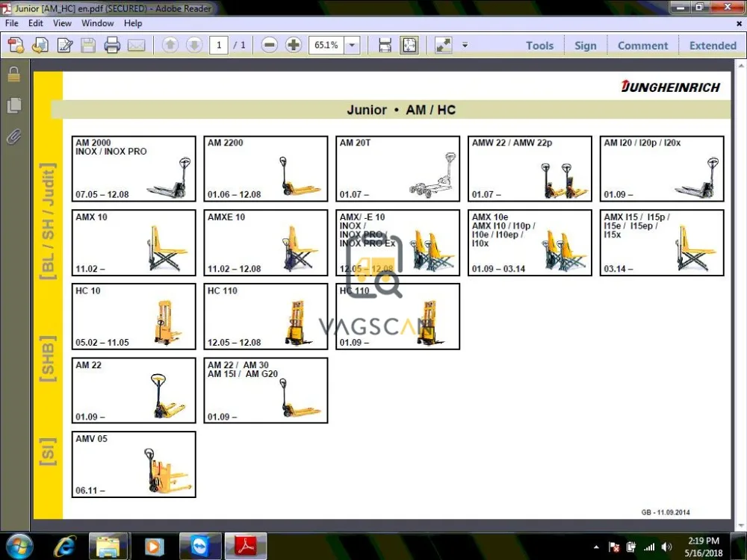
Task: Click the edit/sign document toolbar icon
Action: tap(64, 46)
